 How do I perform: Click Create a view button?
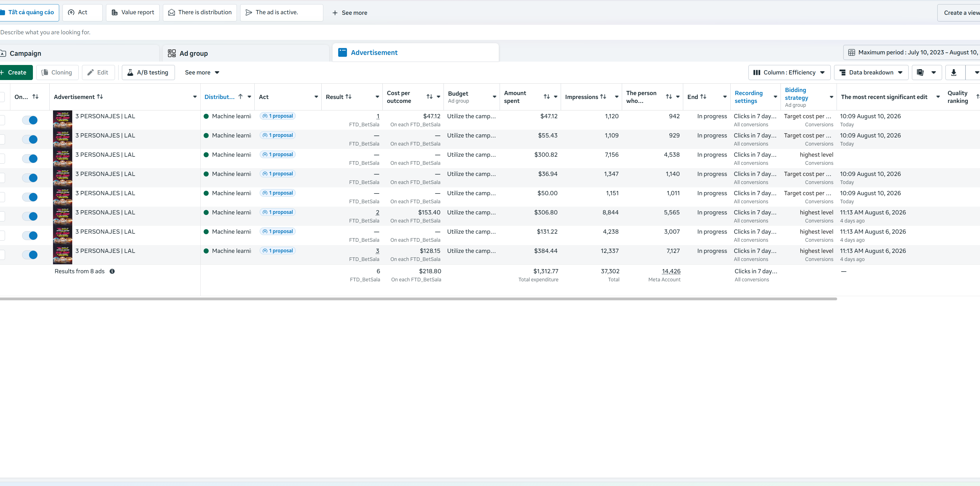click(959, 13)
